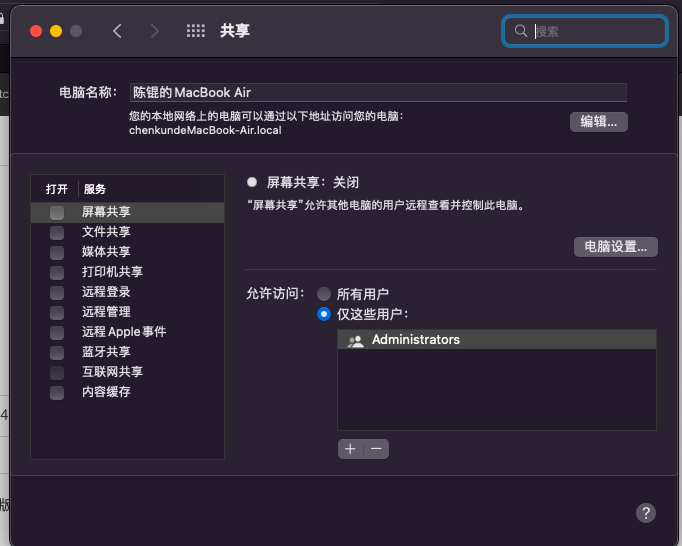
Task: Remove user with the minus button
Action: [x=376, y=449]
